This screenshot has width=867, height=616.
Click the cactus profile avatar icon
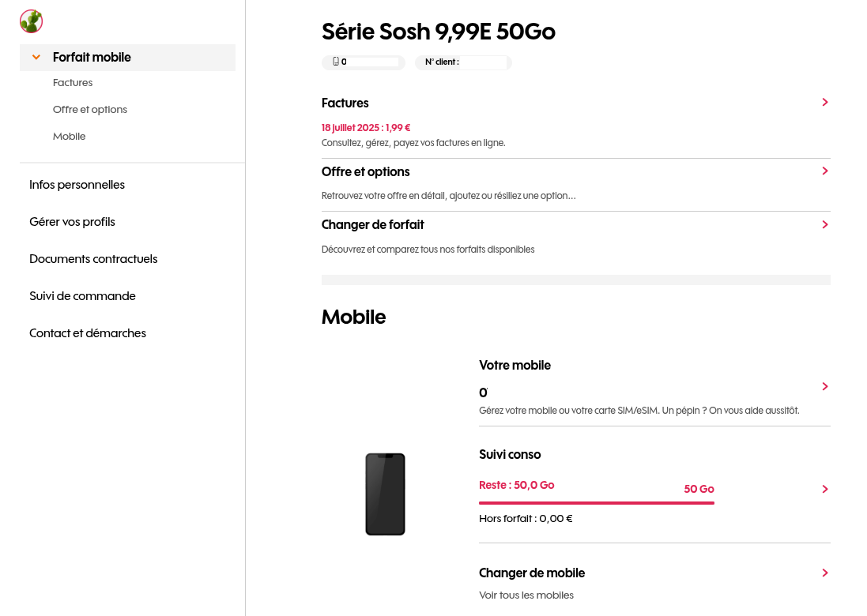(31, 21)
